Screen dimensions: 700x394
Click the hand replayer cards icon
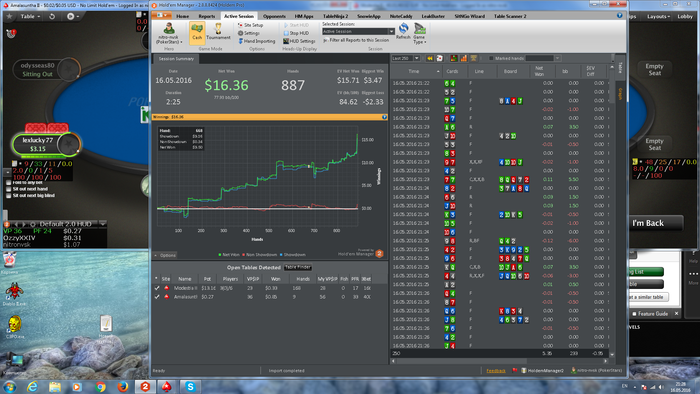click(439, 58)
